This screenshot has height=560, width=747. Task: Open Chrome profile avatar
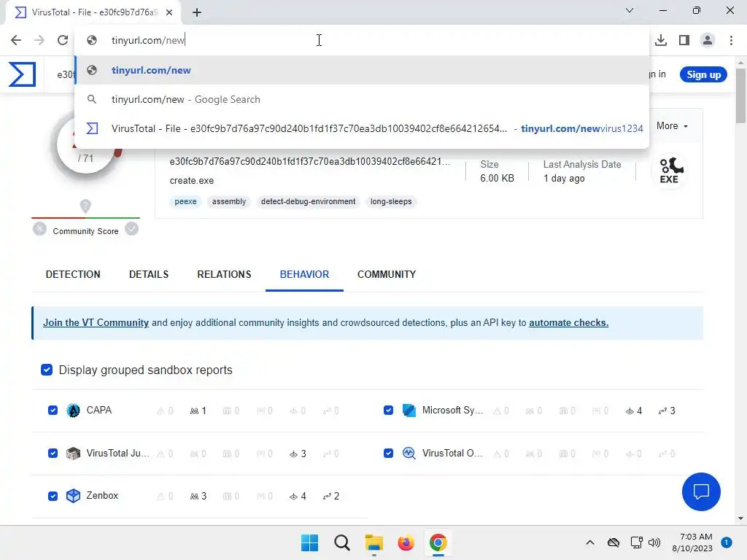tap(708, 40)
